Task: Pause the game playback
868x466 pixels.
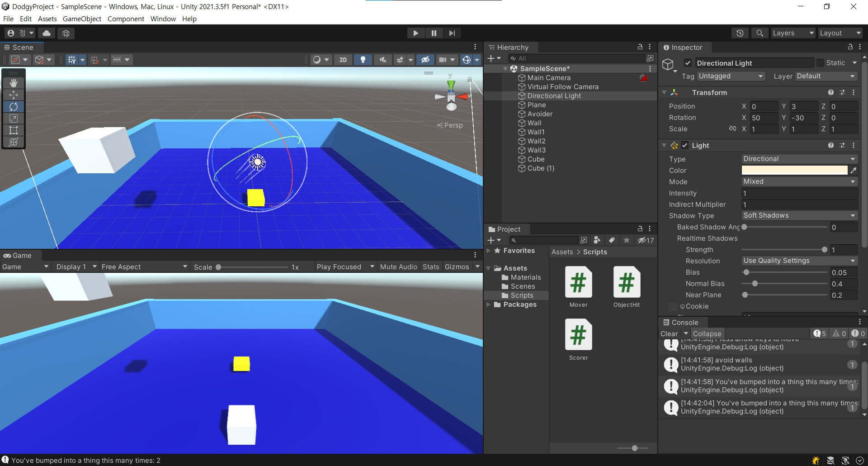Action: 434,33
